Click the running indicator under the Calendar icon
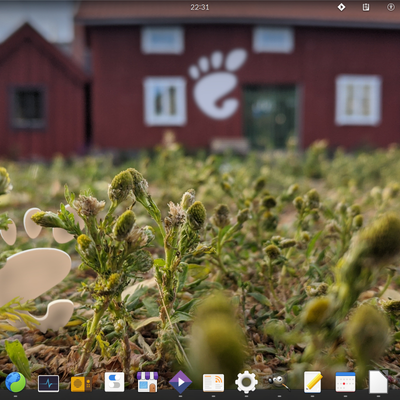Image resolution: width=400 pixels, height=400 pixels. pyautogui.click(x=345, y=396)
